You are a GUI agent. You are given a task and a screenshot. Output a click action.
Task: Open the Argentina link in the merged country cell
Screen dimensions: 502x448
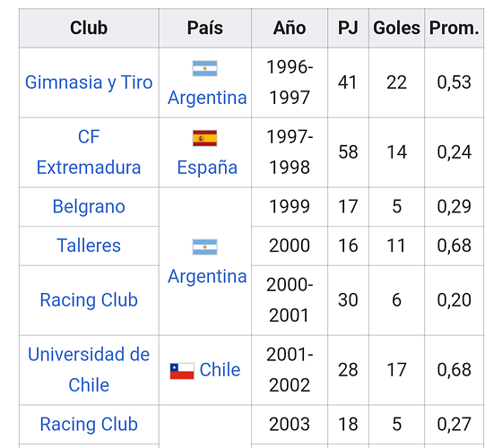[x=207, y=276]
